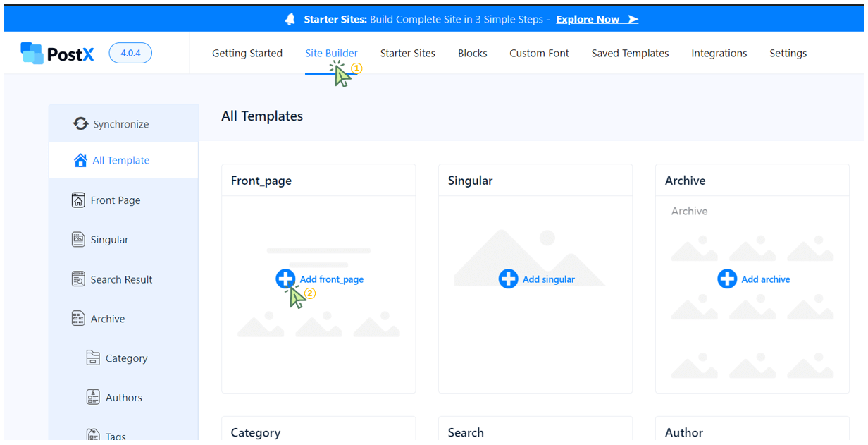Click the Front_page card title
868x445 pixels.
tap(261, 181)
